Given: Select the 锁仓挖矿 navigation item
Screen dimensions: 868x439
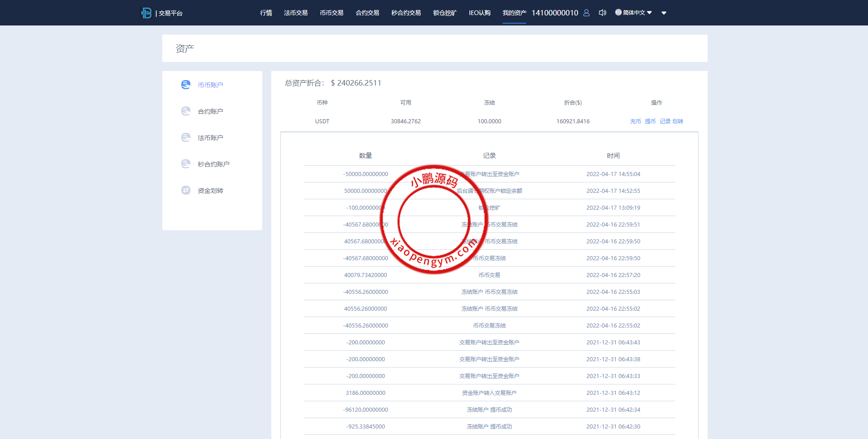Looking at the screenshot, I should point(444,13).
